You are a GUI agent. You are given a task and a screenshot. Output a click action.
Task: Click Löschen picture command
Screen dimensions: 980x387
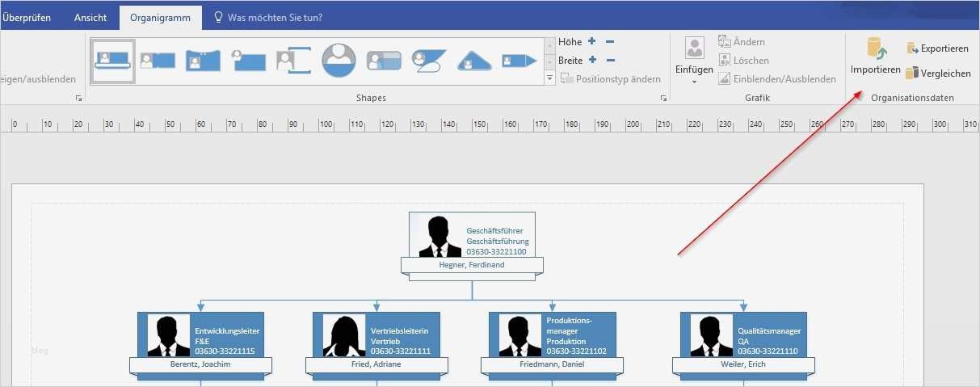(743, 61)
